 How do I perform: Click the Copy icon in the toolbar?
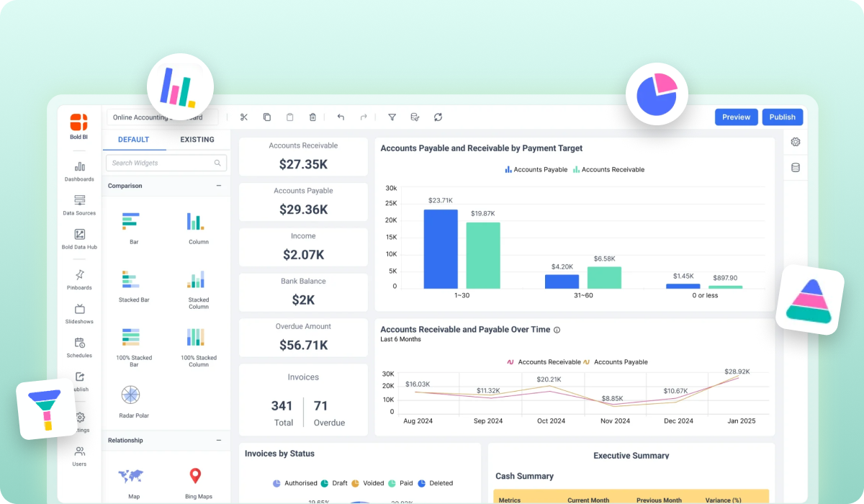(267, 117)
